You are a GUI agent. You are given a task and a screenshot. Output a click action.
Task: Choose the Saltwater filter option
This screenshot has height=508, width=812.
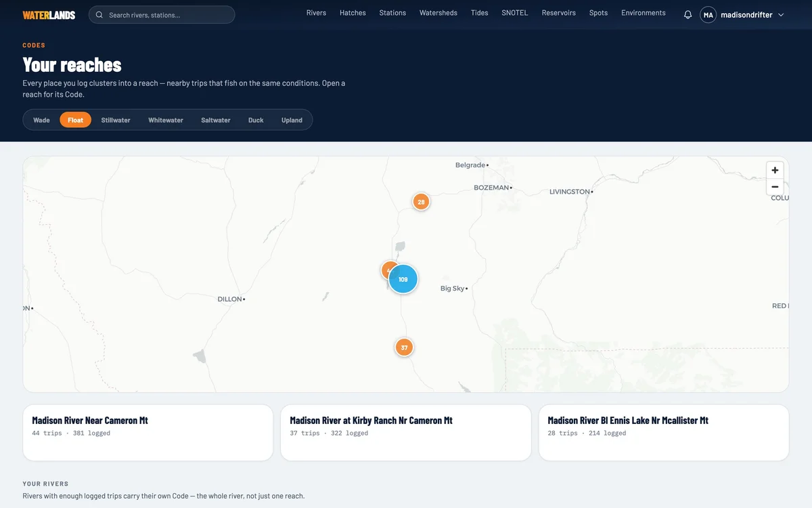pyautogui.click(x=216, y=120)
